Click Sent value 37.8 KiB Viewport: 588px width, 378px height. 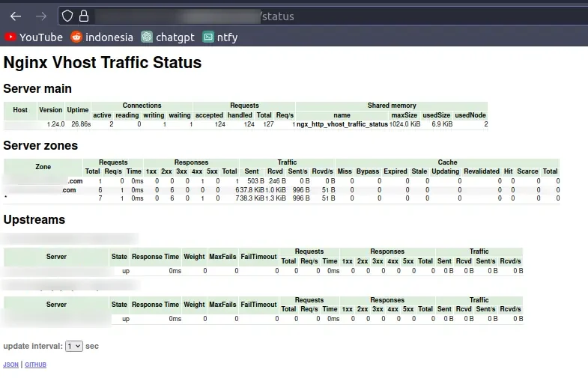click(252, 190)
